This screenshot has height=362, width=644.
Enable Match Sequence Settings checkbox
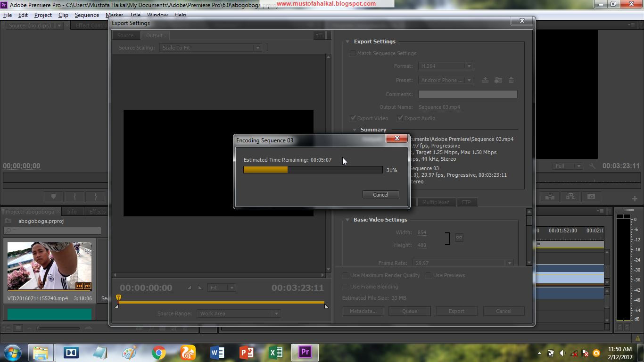(353, 53)
